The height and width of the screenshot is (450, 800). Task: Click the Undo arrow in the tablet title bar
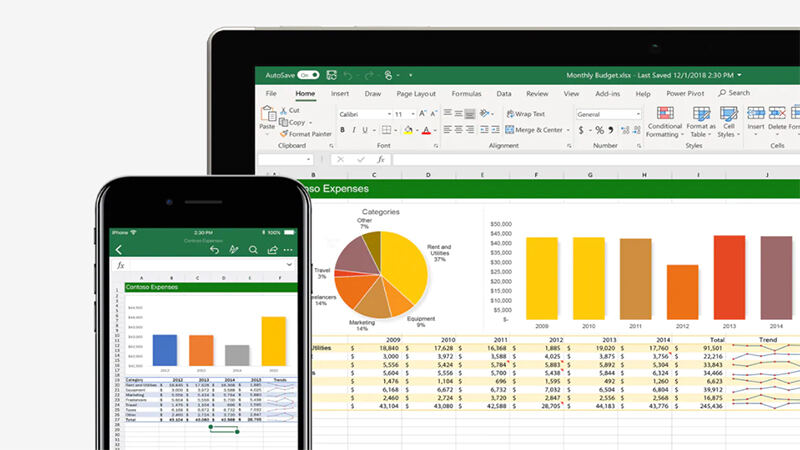point(348,76)
